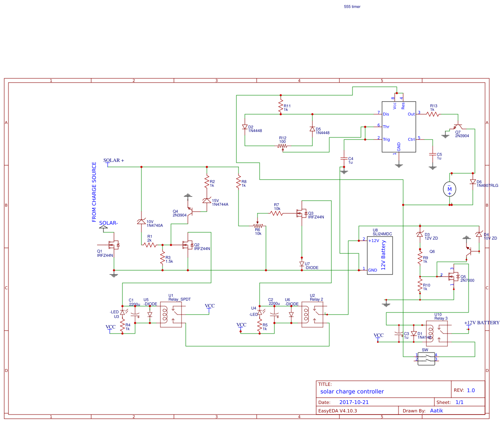Select the SOLAR + net label
The height and width of the screenshot is (423, 504).
coord(112,160)
